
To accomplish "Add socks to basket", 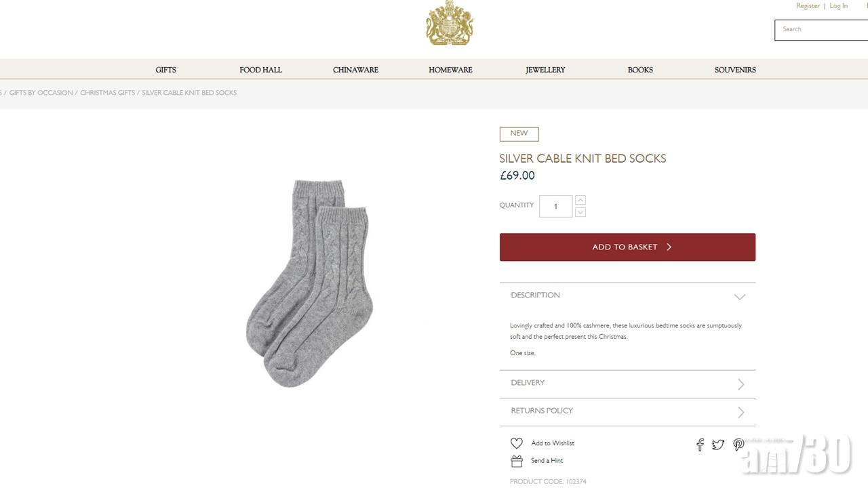I will (x=627, y=247).
